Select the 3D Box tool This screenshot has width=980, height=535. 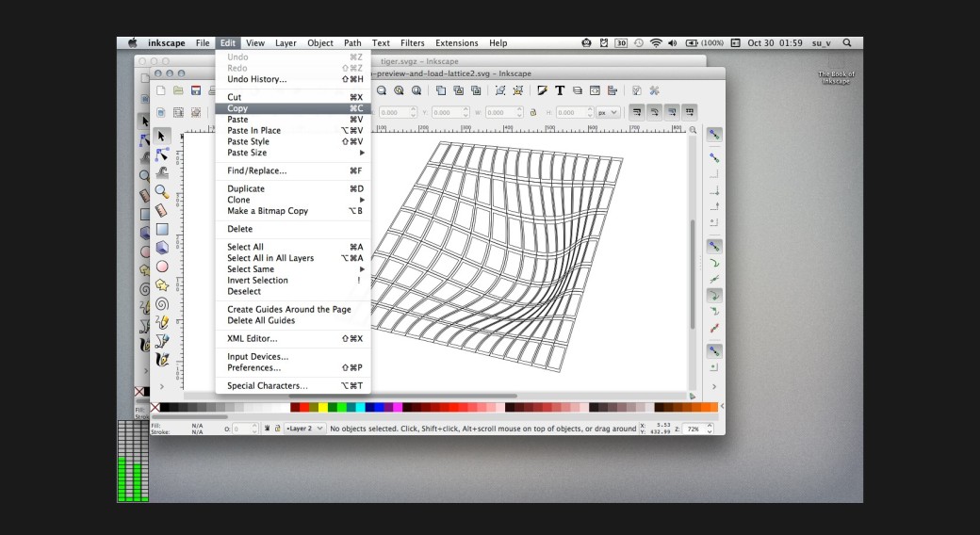coord(162,248)
